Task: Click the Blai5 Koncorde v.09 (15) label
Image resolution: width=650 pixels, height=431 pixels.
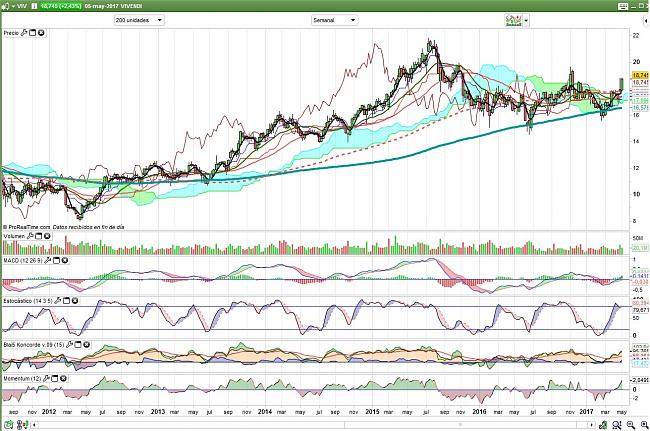Action: 34,345
